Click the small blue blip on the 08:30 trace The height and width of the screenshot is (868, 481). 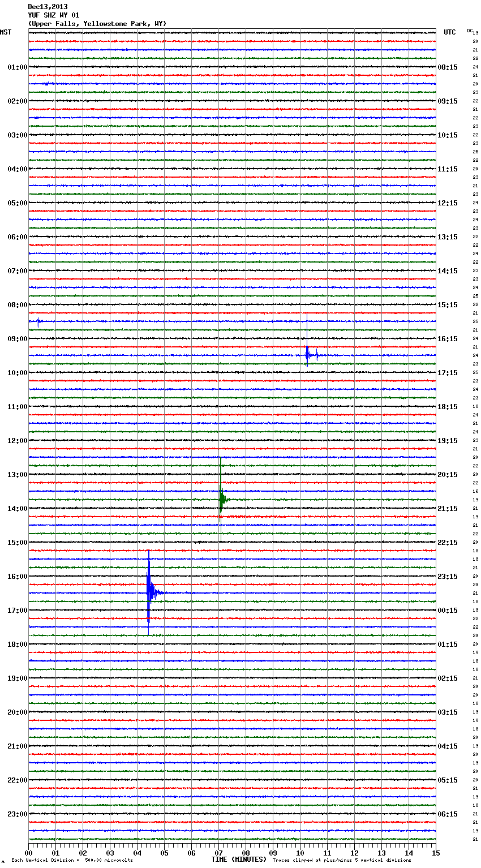(38, 321)
